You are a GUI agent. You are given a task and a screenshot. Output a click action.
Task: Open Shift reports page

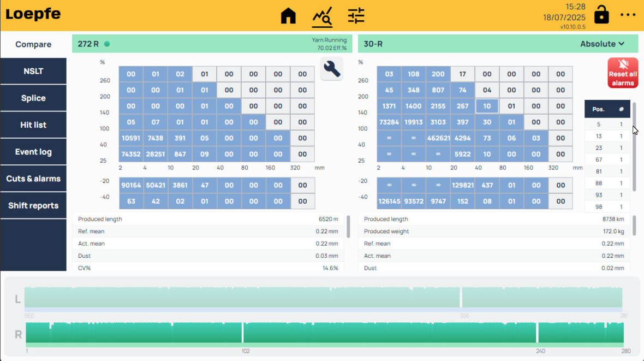point(33,205)
